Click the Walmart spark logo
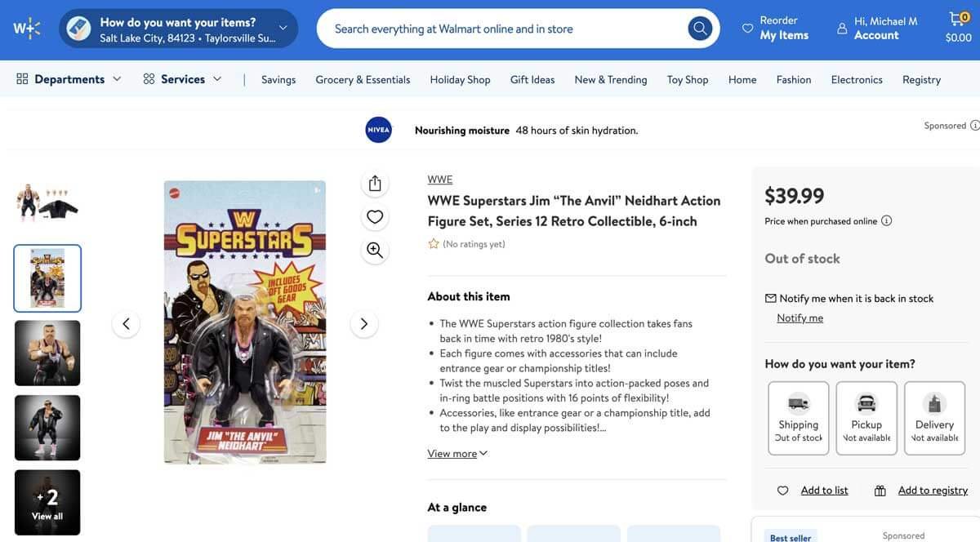980x542 pixels. (26, 29)
